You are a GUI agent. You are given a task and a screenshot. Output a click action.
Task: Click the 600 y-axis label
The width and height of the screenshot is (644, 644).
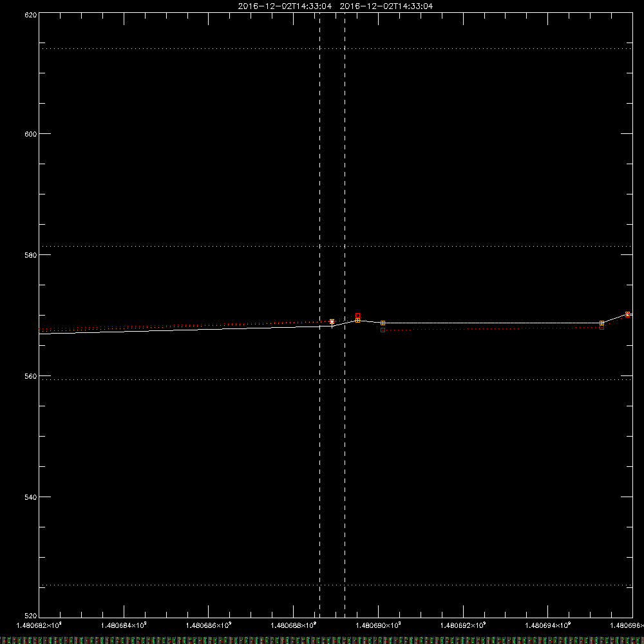tap(31, 135)
